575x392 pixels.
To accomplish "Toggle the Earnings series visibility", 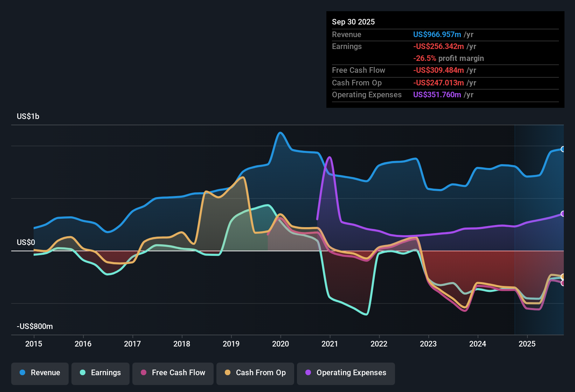I will pyautogui.click(x=100, y=373).
